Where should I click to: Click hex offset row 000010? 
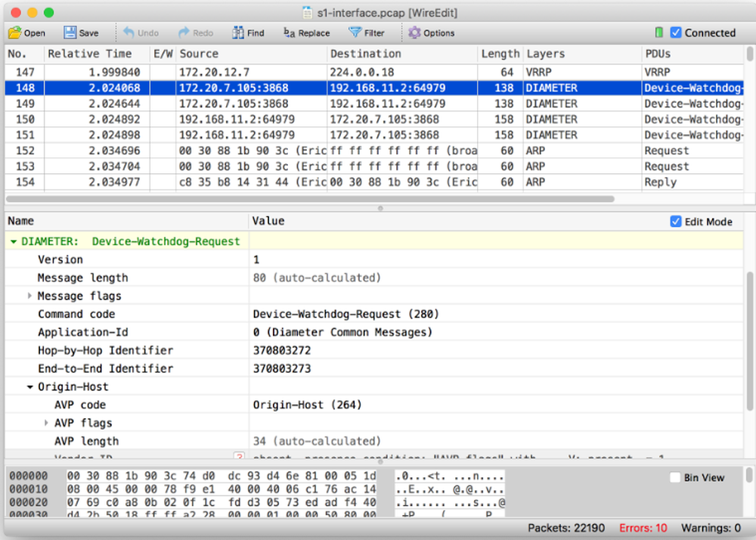(29, 489)
